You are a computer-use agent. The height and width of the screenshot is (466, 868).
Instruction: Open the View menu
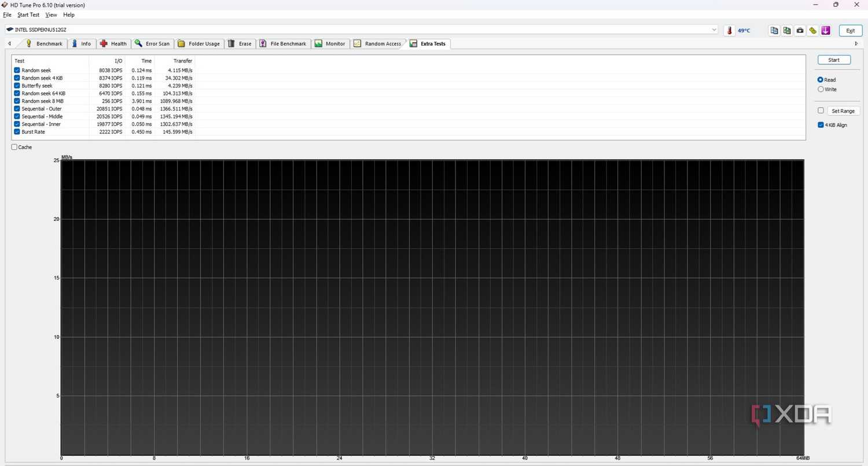click(x=51, y=14)
